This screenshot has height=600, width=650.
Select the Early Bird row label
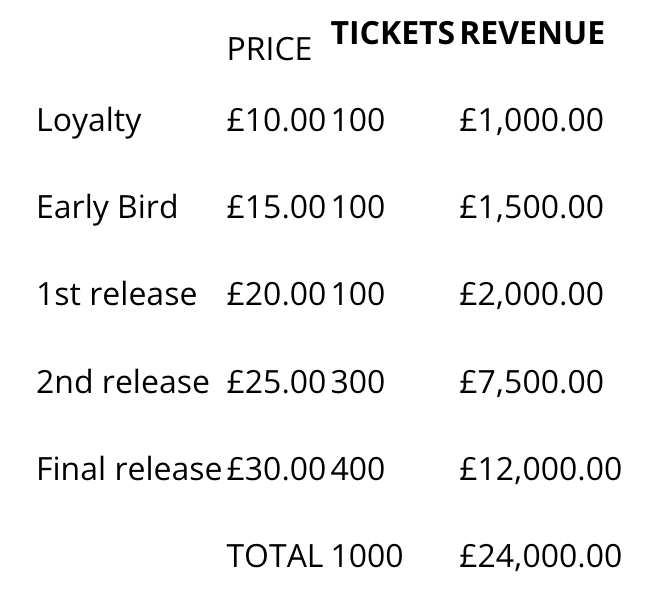point(107,207)
